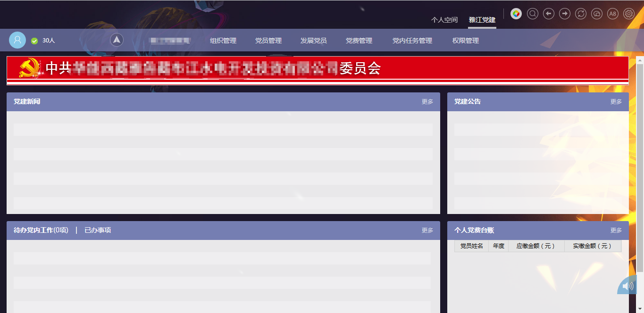Viewport: 644px width, 313px height.
Task: Click the colorful home logo icon
Action: 516,14
